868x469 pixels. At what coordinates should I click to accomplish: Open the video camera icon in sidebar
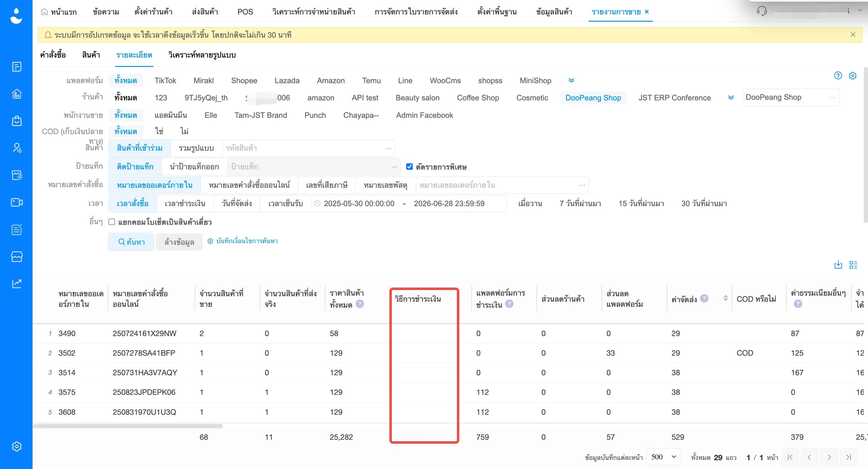click(x=17, y=202)
